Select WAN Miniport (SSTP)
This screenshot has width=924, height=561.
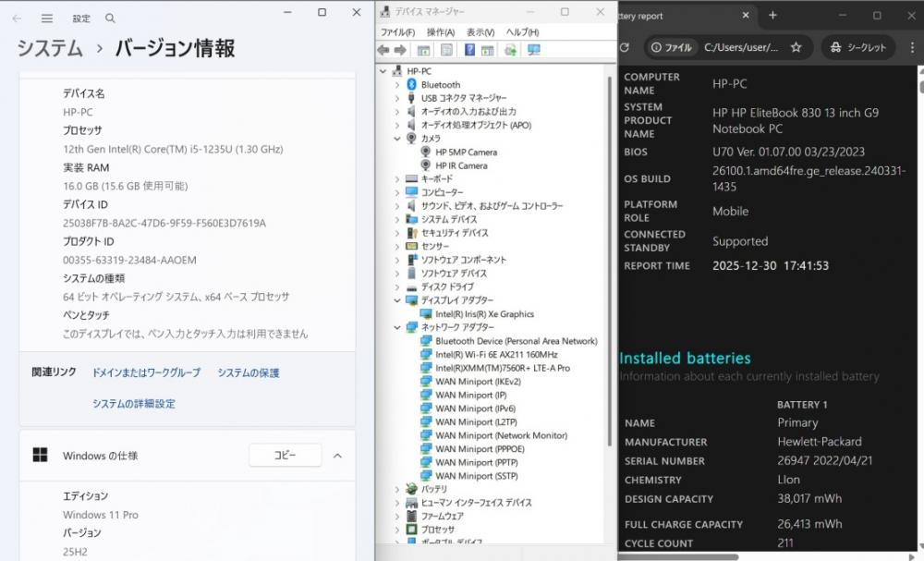point(477,476)
